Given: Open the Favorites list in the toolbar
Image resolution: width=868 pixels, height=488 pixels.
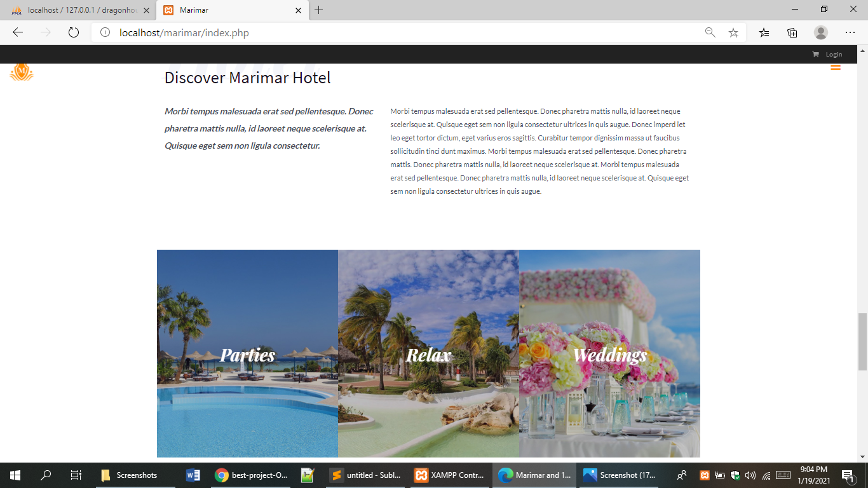Looking at the screenshot, I should (763, 32).
